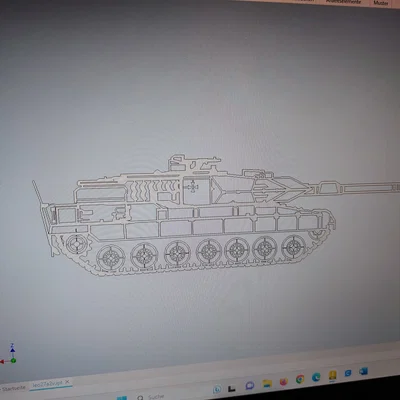Launch Microsoft Edge from the taskbar

tap(316, 377)
